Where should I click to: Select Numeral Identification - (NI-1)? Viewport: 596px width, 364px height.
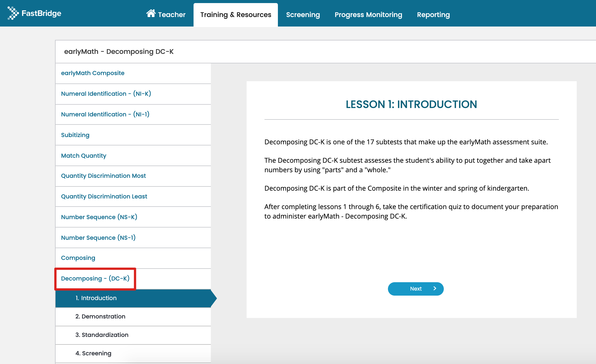tap(133, 114)
